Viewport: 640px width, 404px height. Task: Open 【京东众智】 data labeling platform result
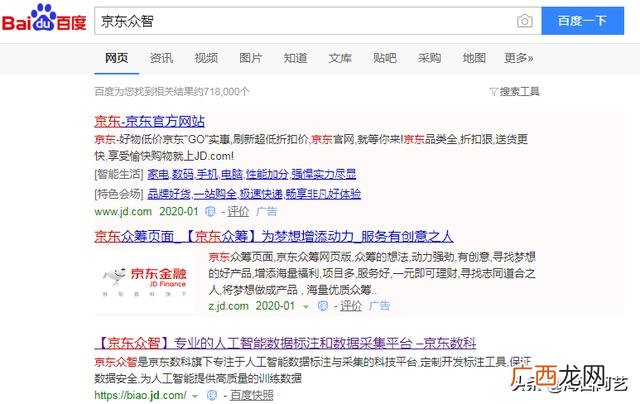285,343
